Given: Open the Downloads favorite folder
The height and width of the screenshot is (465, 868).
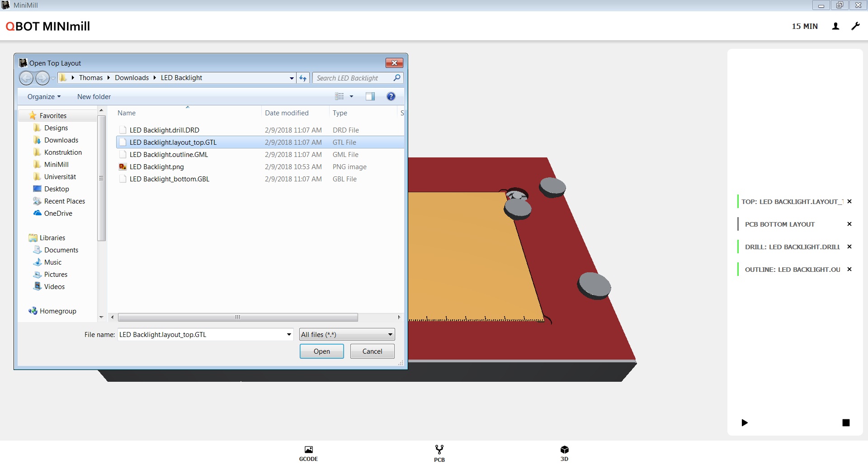Looking at the screenshot, I should pyautogui.click(x=61, y=140).
